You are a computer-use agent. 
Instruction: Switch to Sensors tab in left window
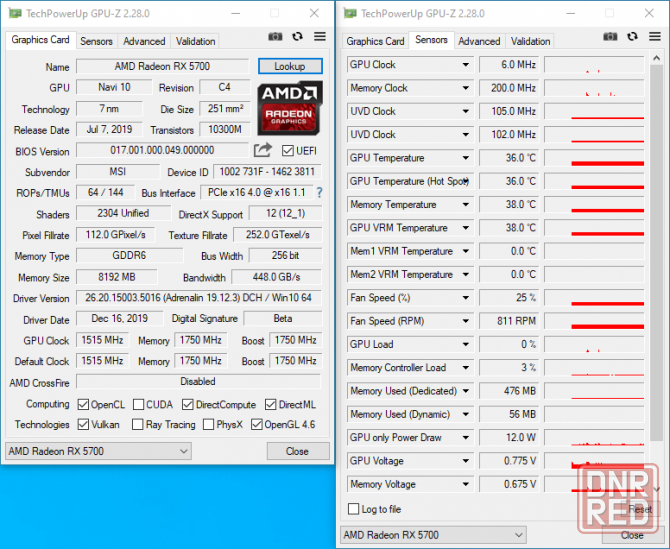96,41
